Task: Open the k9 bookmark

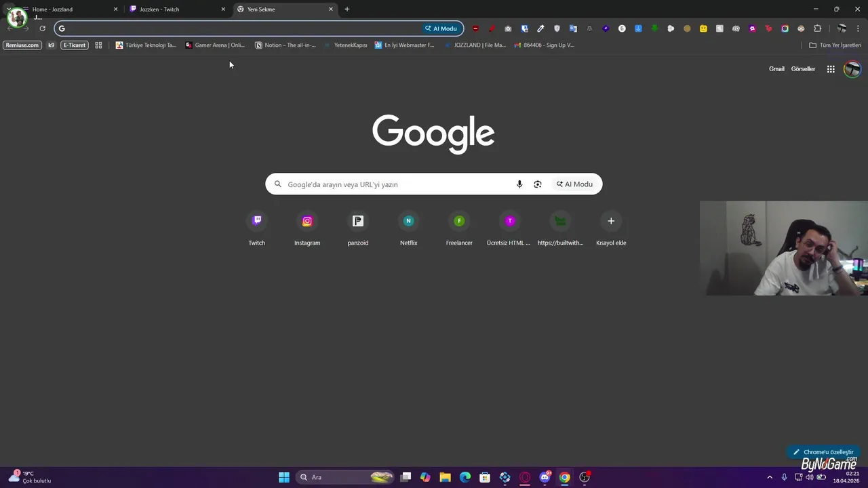Action: coord(51,45)
